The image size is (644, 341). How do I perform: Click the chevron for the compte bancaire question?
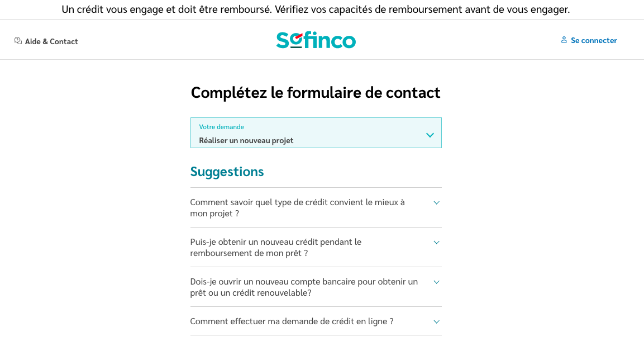[436, 282]
